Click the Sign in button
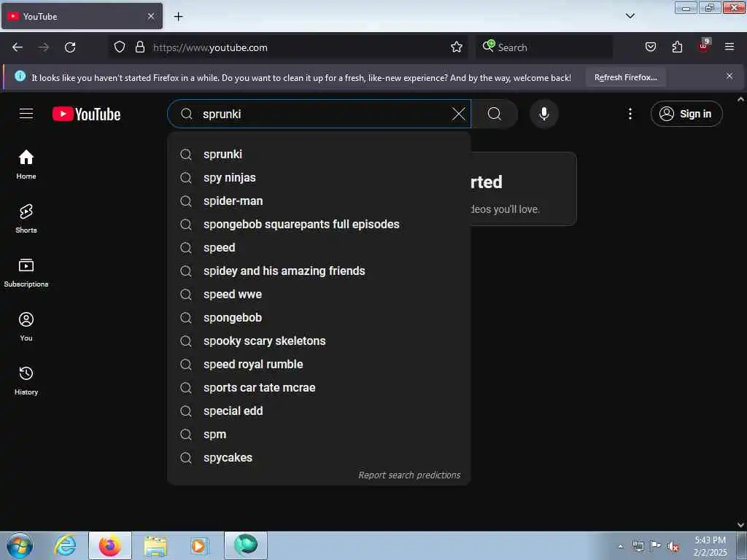The width and height of the screenshot is (747, 560). coord(686,114)
